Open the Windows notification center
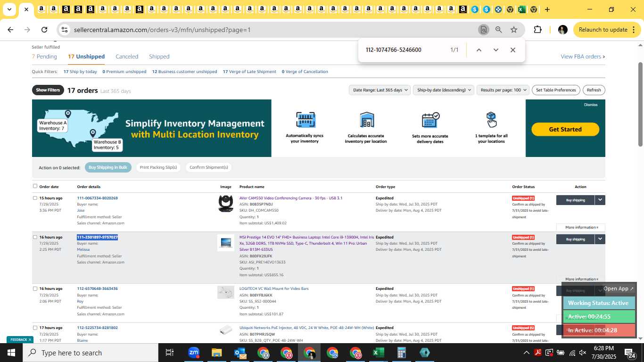Viewport: 644px width, 362px height. (630, 353)
